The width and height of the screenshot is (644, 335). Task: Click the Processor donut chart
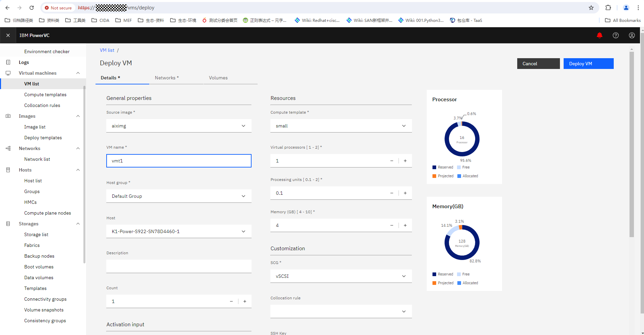click(x=462, y=139)
